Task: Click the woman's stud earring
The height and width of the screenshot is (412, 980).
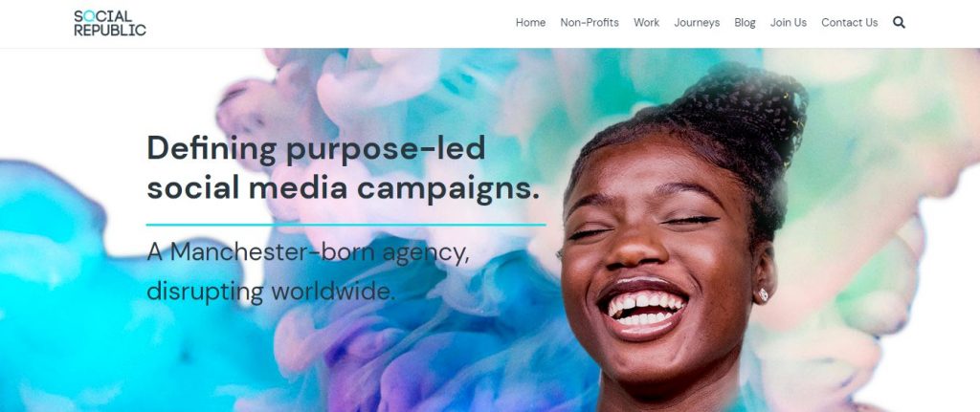Action: [763, 294]
